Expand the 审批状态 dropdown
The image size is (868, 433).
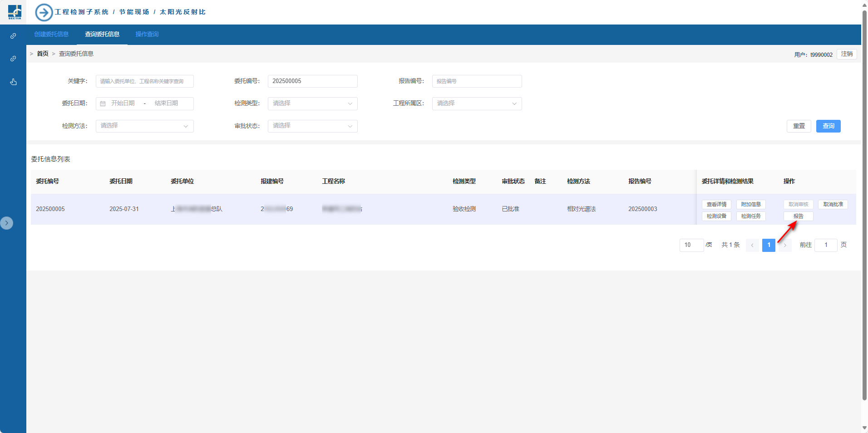click(x=312, y=126)
